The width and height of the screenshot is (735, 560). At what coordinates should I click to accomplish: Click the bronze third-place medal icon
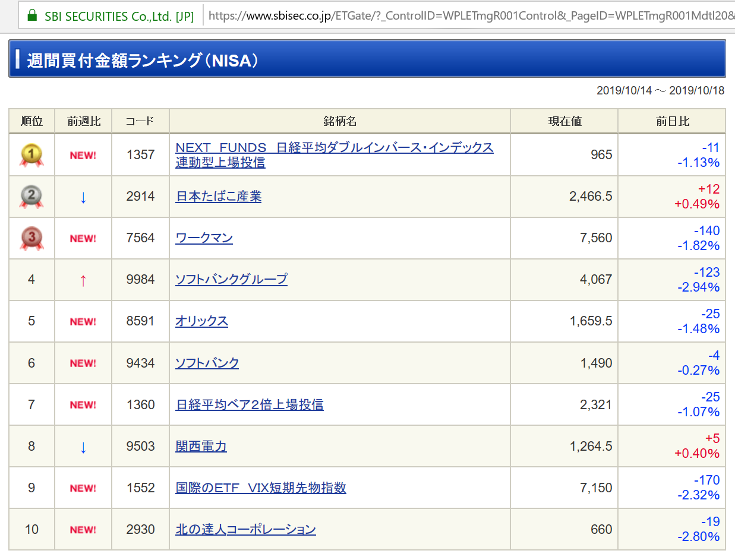click(31, 238)
